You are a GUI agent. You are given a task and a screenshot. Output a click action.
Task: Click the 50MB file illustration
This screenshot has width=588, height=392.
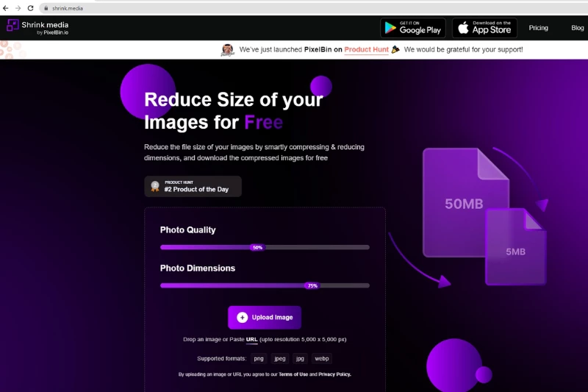point(465,202)
